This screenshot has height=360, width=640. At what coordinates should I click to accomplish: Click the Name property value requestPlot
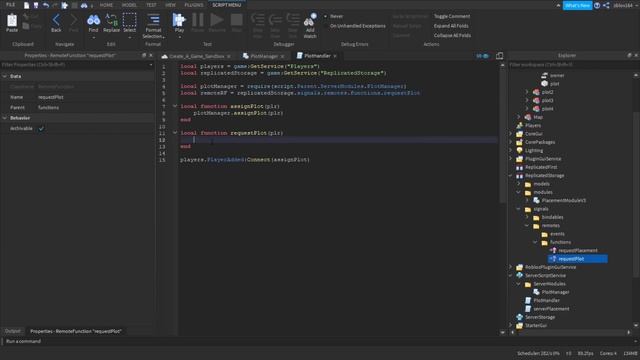[x=51, y=97]
